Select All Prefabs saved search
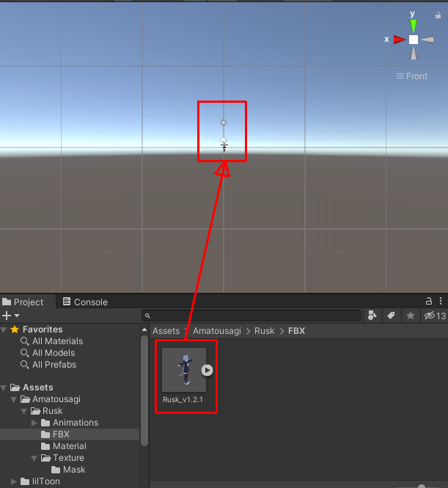The height and width of the screenshot is (488, 448). tap(48, 365)
